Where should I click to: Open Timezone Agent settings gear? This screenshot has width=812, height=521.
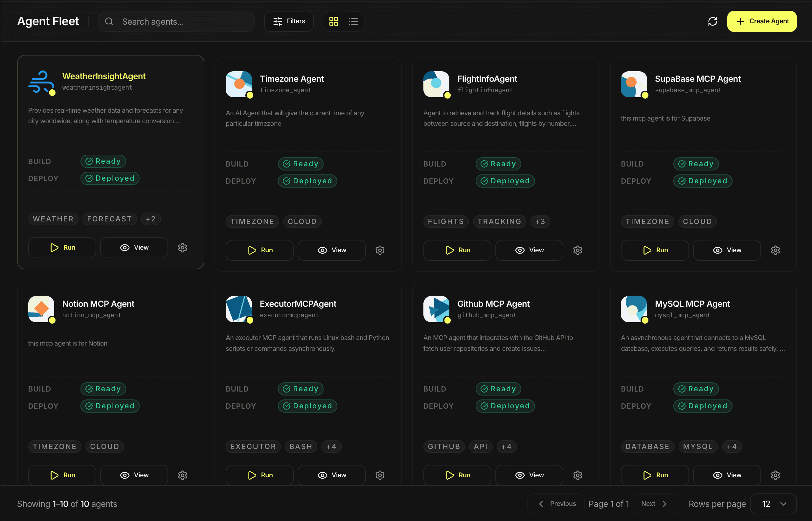coord(380,250)
